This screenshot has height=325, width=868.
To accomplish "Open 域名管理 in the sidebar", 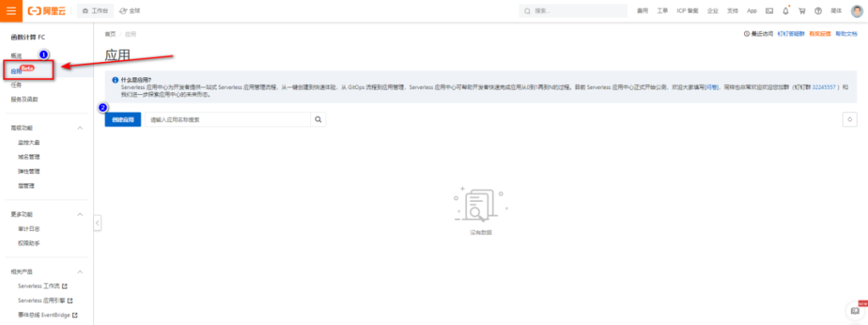I will (x=29, y=157).
